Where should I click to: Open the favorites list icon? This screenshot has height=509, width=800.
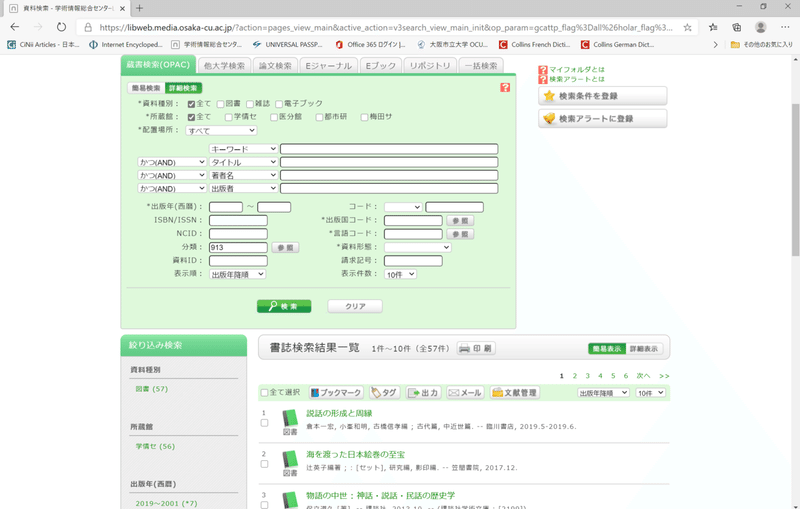click(x=713, y=28)
